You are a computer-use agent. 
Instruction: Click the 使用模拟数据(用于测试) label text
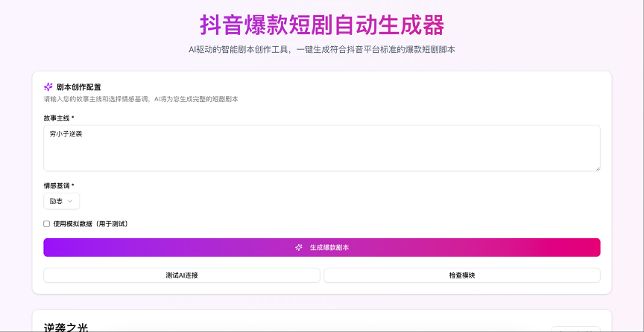click(90, 224)
